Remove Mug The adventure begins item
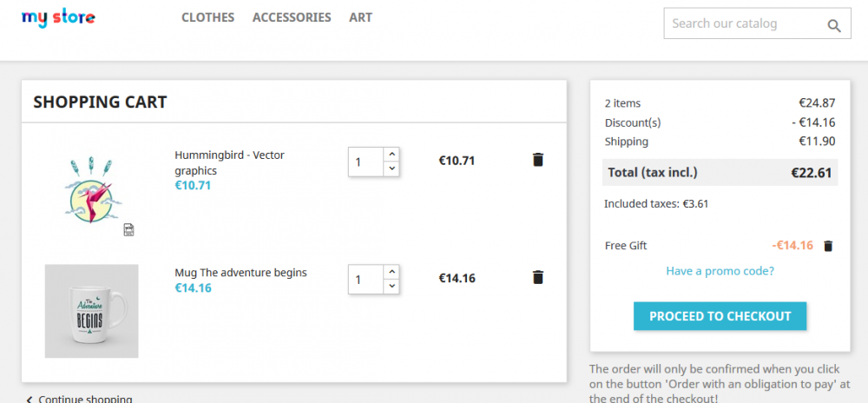This screenshot has width=868, height=403. (x=538, y=277)
